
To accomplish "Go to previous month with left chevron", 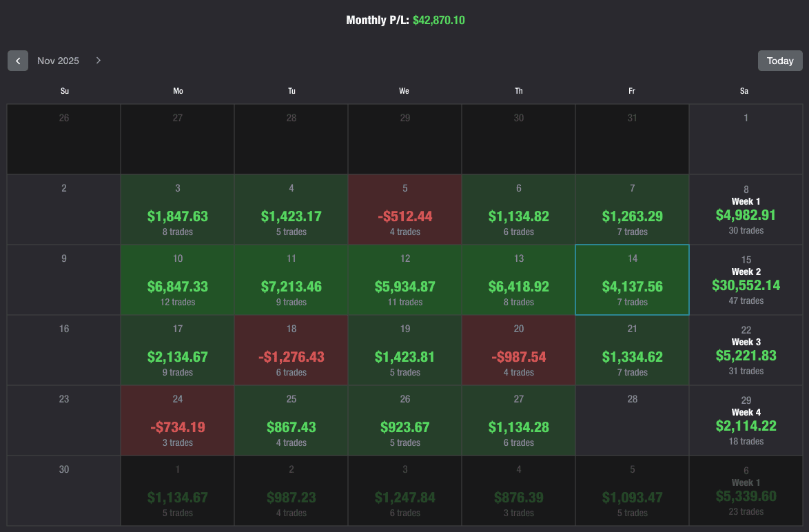I will 17,61.
